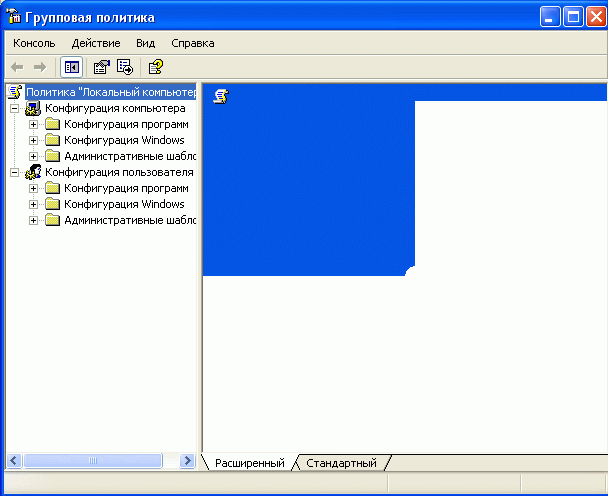The width and height of the screenshot is (608, 496).
Task: Expand Конфигурация Windows under computer configuration
Action: coord(34,140)
